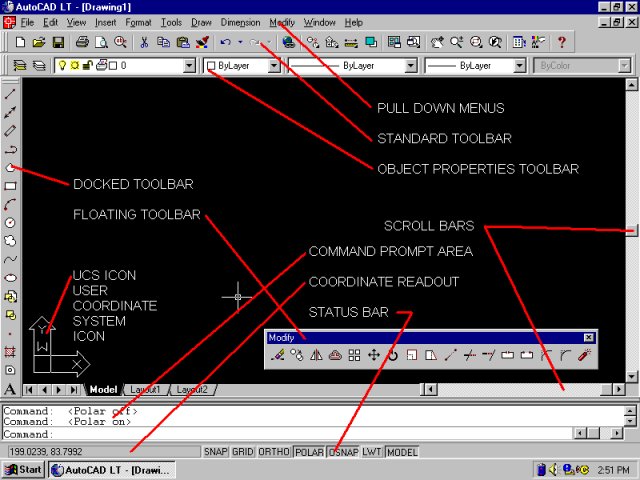Click the Undo arrow icon

(225, 42)
